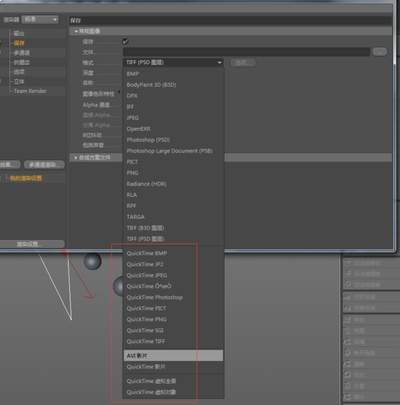Image resolution: width=400 pixels, height=405 pixels.
Task: Click the browse button beside file path
Action: [x=380, y=52]
